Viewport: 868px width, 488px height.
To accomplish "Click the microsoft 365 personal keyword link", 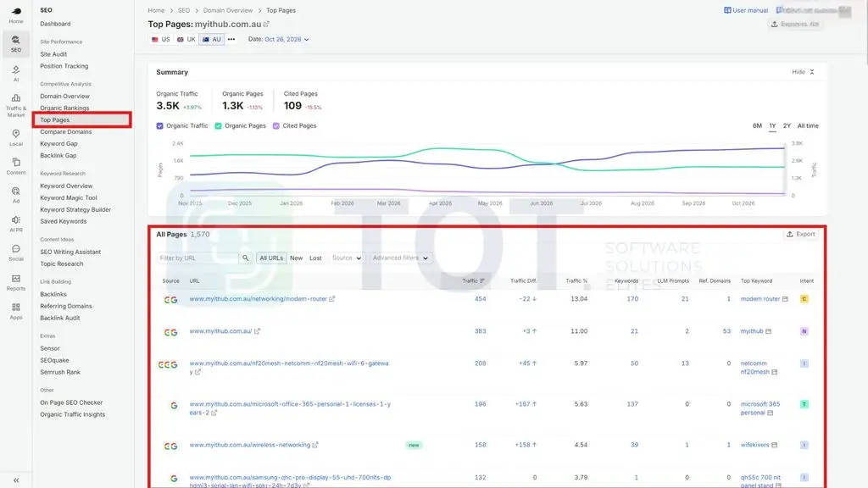I will coord(760,408).
